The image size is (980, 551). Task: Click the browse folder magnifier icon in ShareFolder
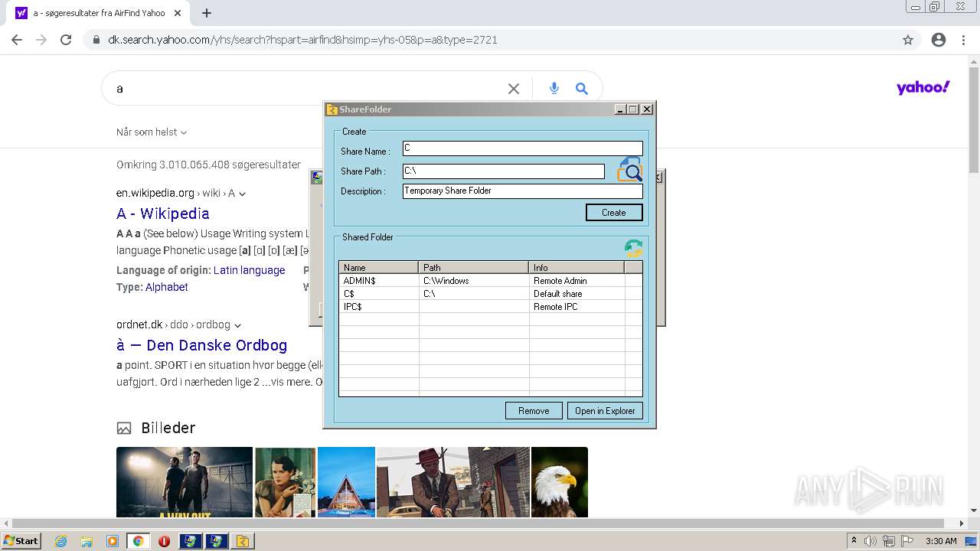point(629,170)
